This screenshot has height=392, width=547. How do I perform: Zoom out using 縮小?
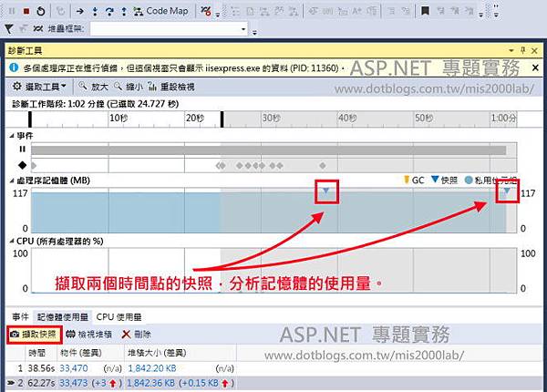point(129,87)
